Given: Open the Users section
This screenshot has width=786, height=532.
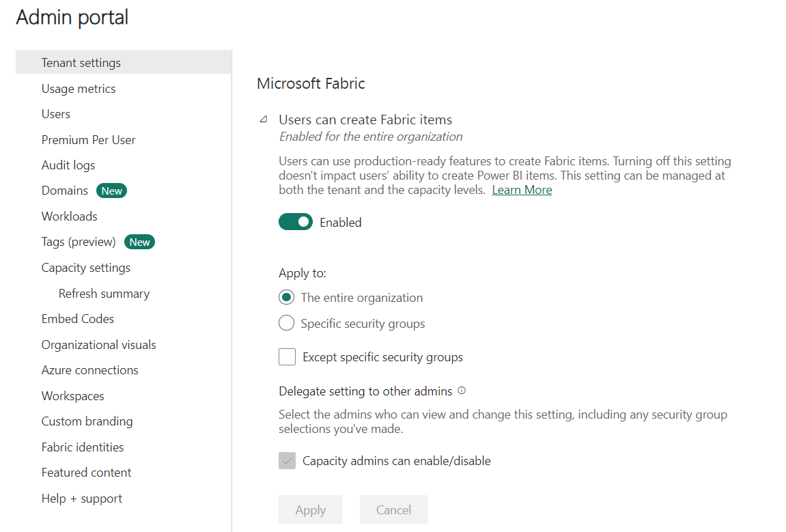Looking at the screenshot, I should pyautogui.click(x=55, y=114).
